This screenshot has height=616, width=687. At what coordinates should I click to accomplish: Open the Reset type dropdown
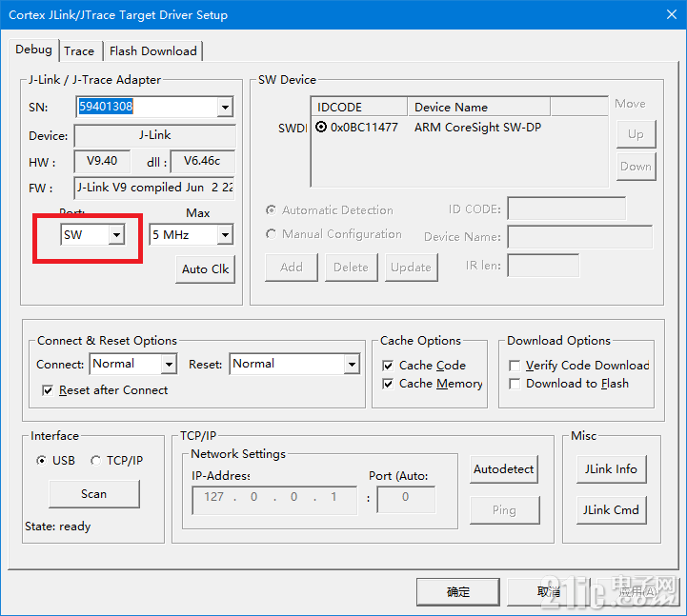click(x=352, y=364)
